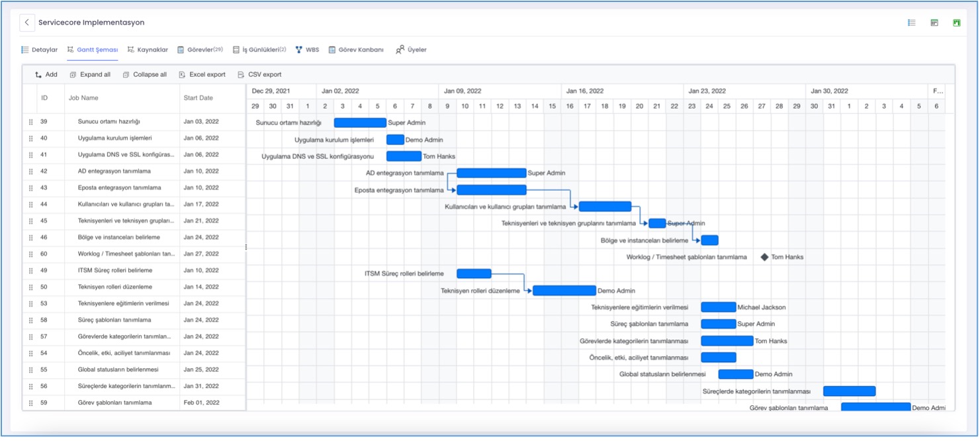Open the green Kanban board icon top right
The width and height of the screenshot is (980, 441).
click(956, 22)
